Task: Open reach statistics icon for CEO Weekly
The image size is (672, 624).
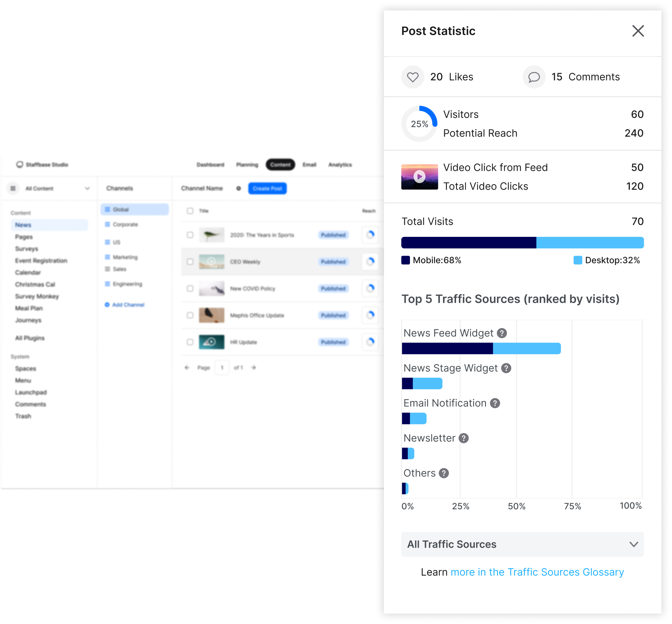Action: (x=370, y=261)
